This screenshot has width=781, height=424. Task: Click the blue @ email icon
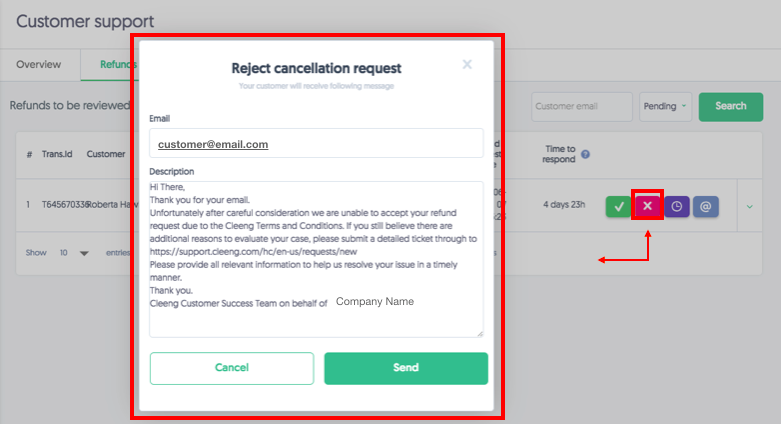click(x=705, y=206)
